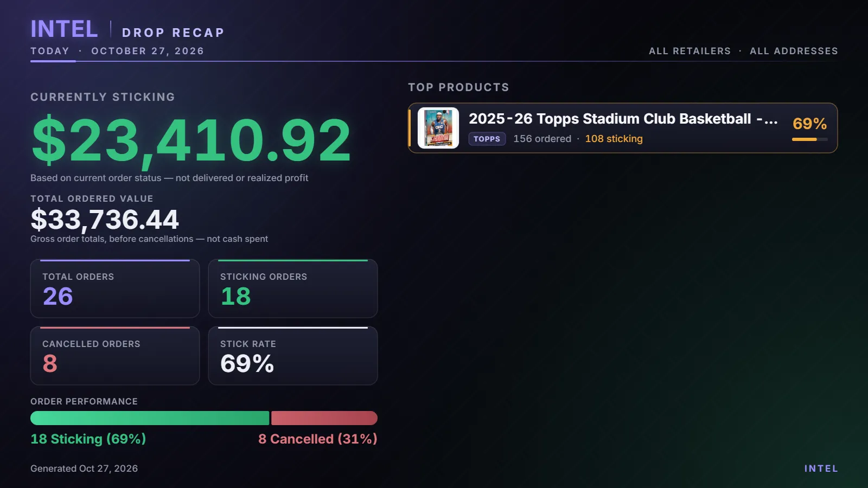
Task: Click the INTEL footer watermark
Action: click(x=821, y=468)
